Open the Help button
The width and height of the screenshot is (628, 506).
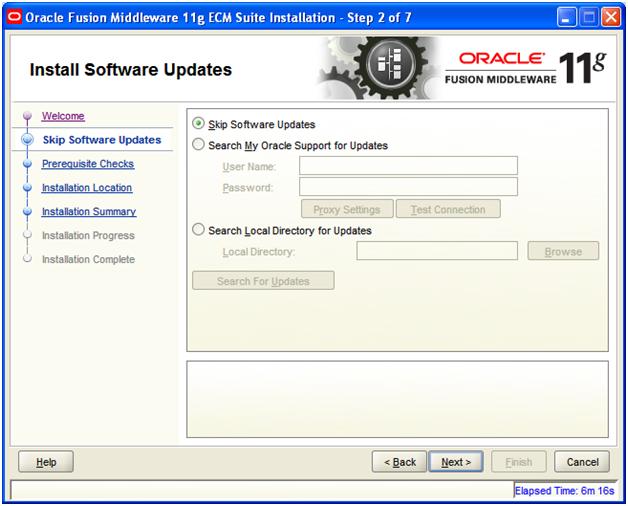point(46,462)
